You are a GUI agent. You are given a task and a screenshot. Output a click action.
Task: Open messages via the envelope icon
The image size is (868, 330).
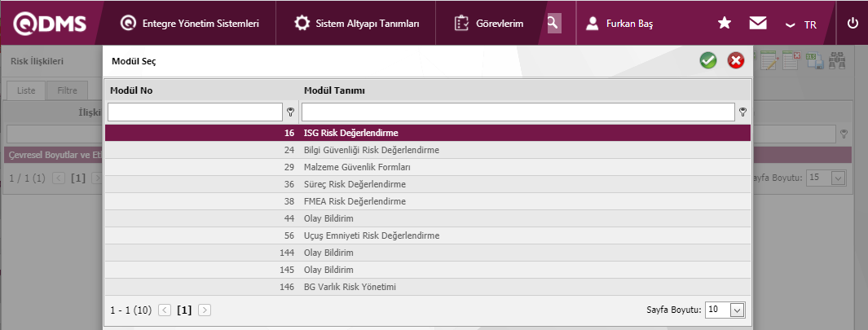click(x=758, y=24)
